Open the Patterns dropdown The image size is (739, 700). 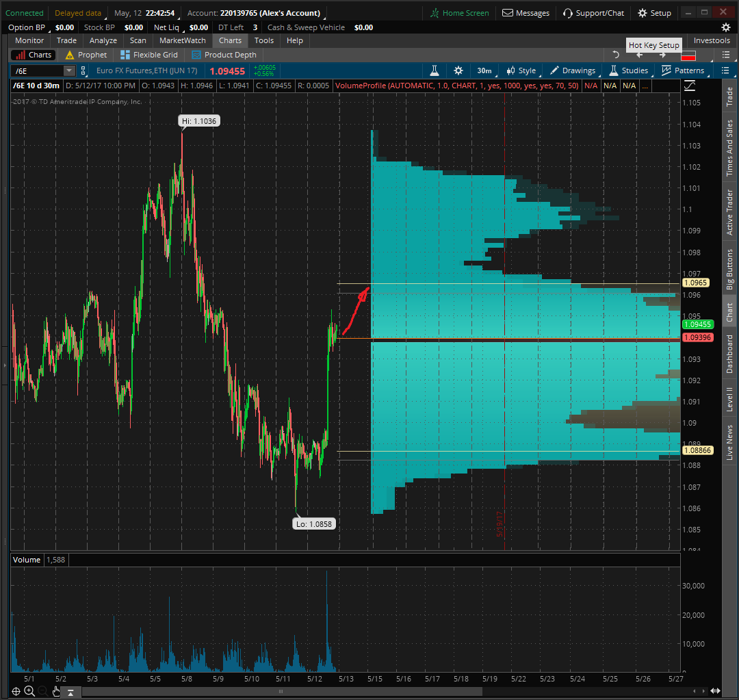pyautogui.click(x=684, y=70)
